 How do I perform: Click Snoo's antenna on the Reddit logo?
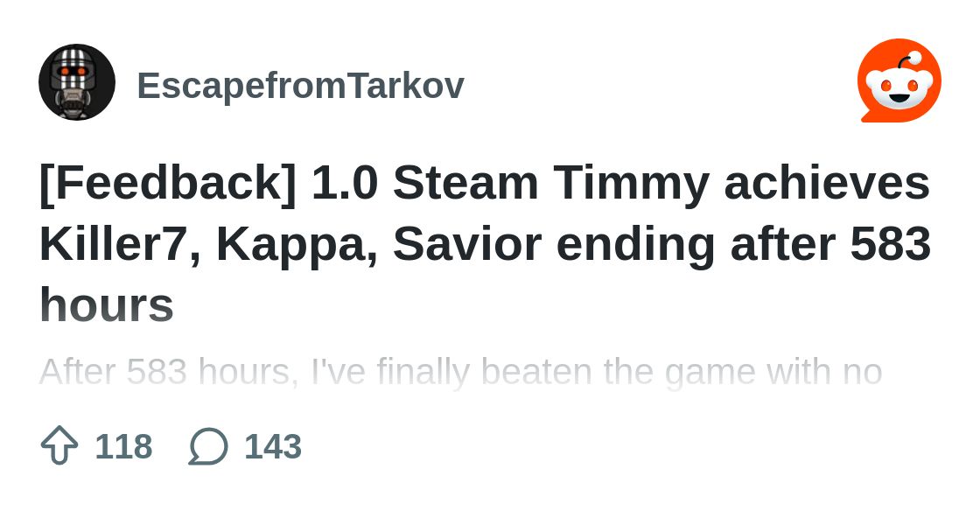point(908,61)
